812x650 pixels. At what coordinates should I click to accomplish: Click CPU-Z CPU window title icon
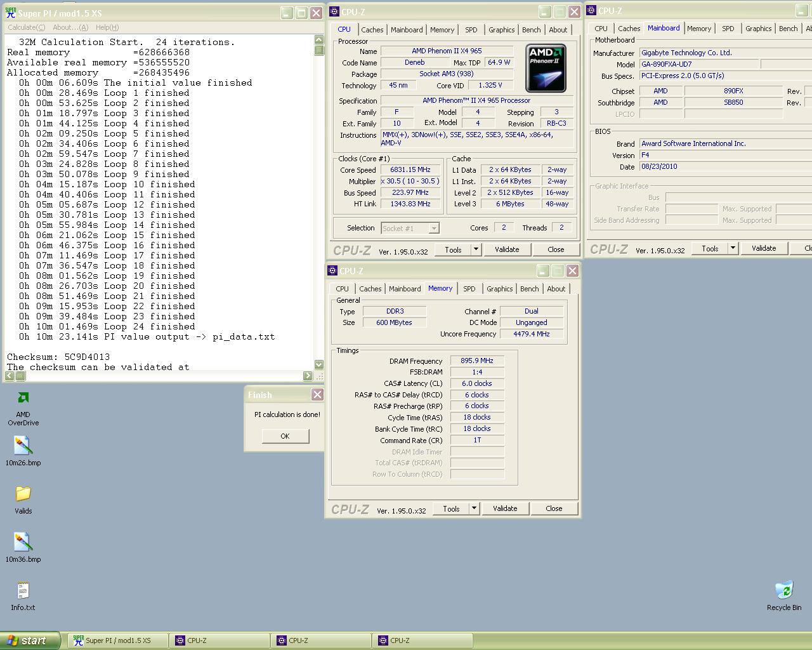point(334,11)
